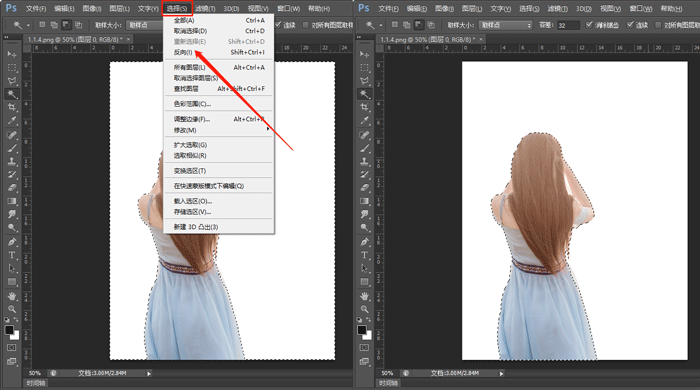Image resolution: width=700 pixels, height=390 pixels.
Task: Open status bar info arrow in left window
Action: (149, 373)
